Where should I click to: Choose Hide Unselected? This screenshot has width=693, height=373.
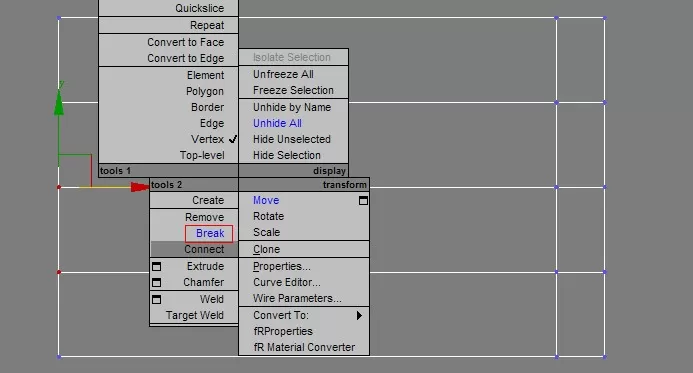(x=292, y=139)
